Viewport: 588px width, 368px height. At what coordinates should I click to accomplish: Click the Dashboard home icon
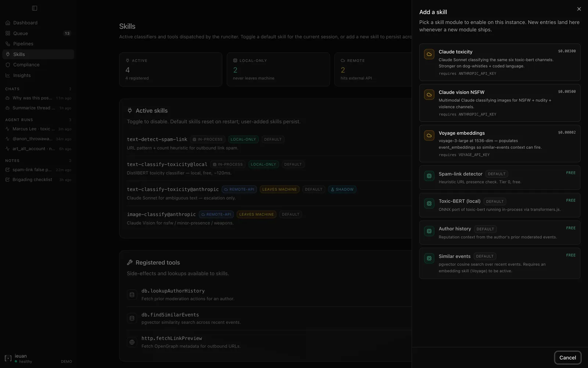8,23
